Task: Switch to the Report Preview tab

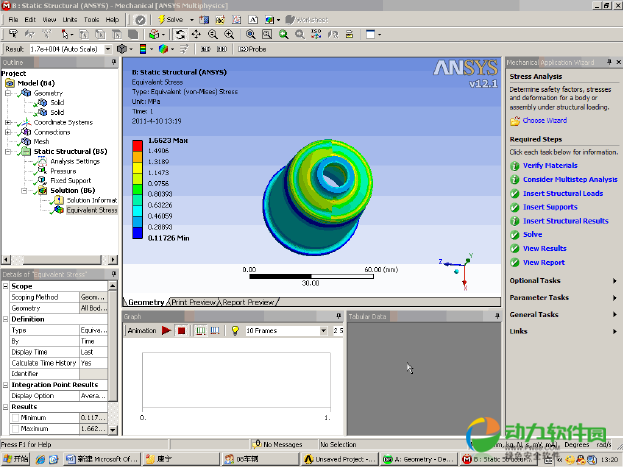Action: pos(248,302)
